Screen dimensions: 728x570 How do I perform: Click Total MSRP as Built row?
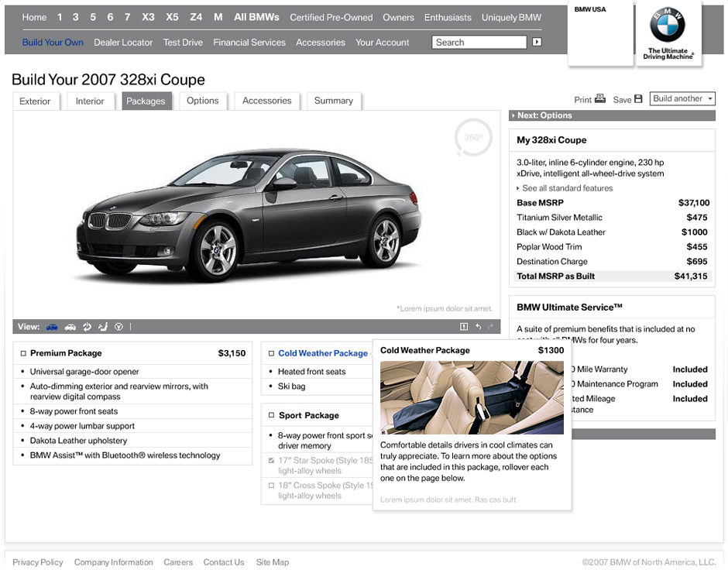(x=612, y=276)
